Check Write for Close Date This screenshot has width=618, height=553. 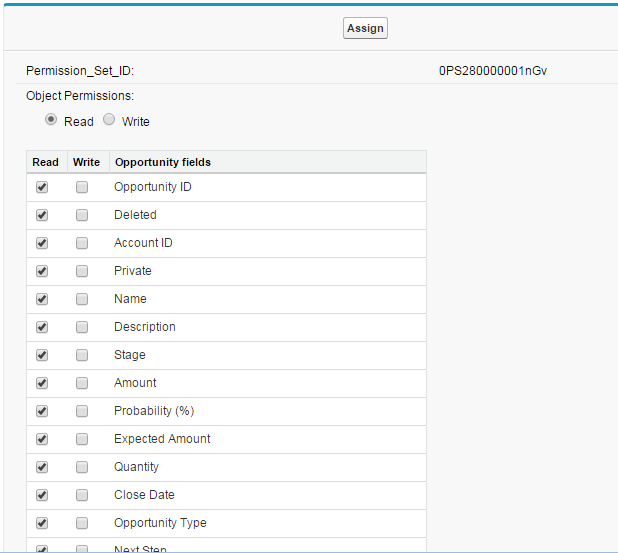point(82,495)
